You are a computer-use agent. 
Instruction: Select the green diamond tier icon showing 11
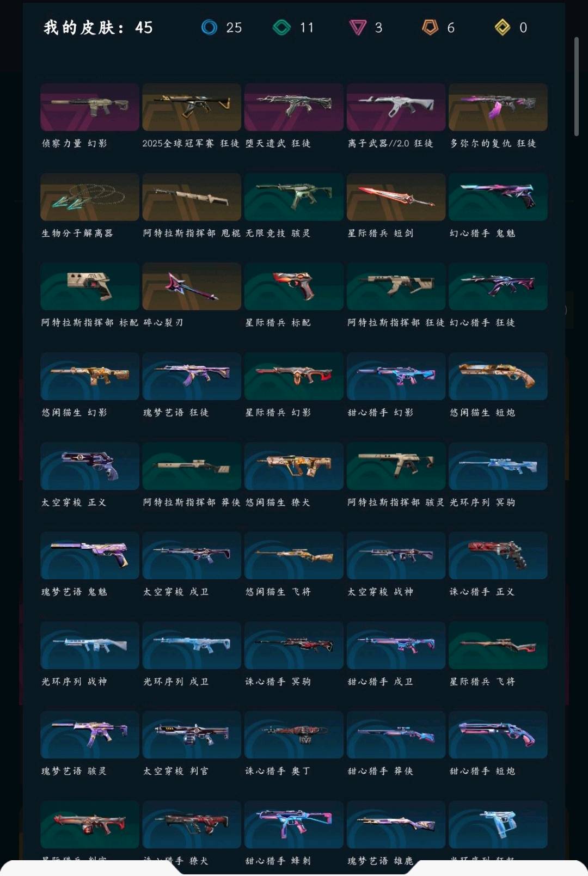tap(281, 27)
